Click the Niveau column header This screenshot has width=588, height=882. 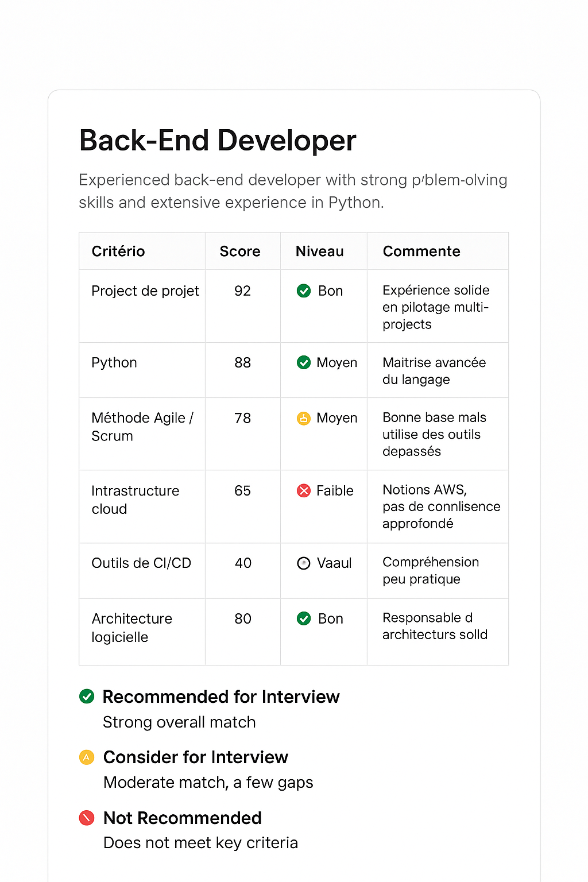tap(320, 252)
